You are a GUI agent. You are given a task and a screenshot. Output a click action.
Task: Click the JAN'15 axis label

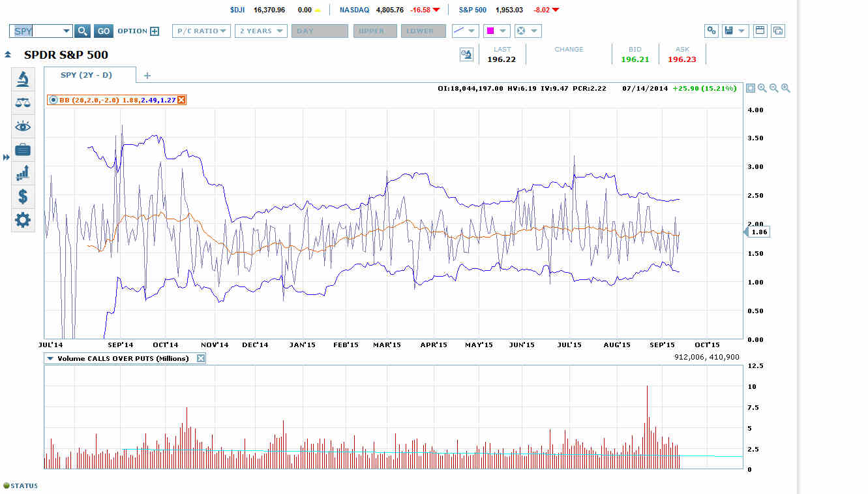click(x=302, y=345)
